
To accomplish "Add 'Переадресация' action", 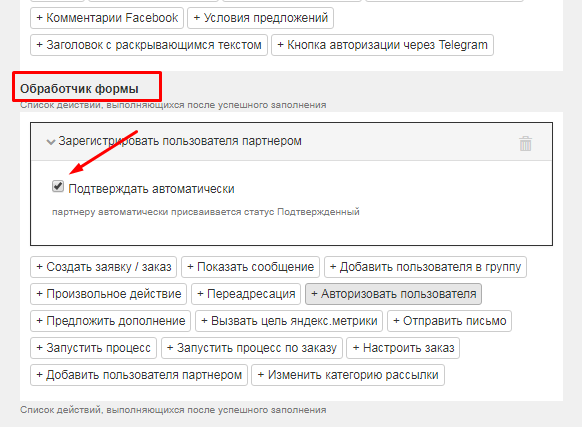I will coord(246,294).
